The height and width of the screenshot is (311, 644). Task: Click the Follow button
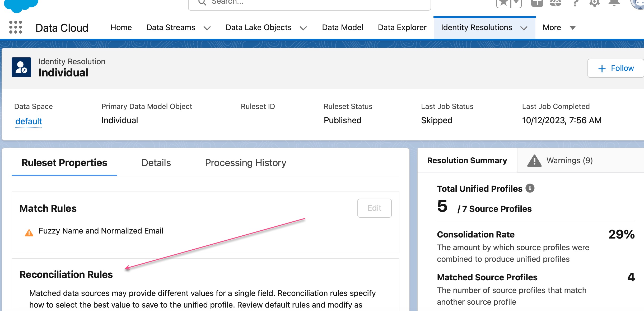point(616,68)
